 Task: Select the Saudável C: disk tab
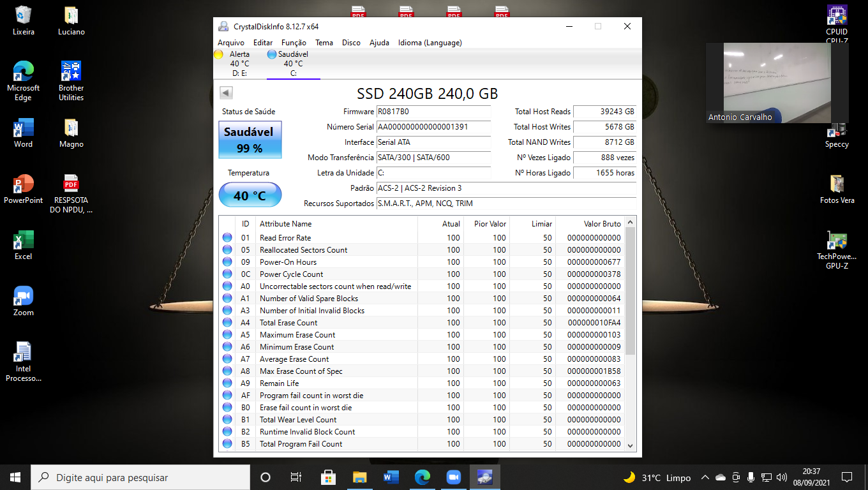tap(294, 64)
